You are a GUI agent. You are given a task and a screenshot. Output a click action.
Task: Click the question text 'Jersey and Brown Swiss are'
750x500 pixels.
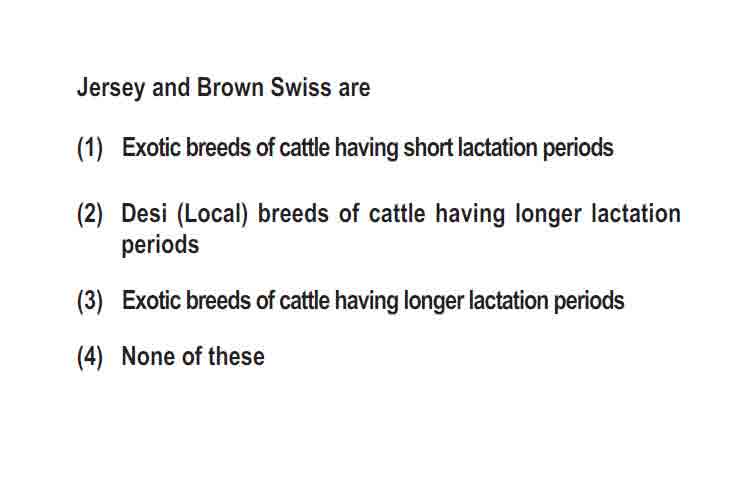[x=223, y=88]
